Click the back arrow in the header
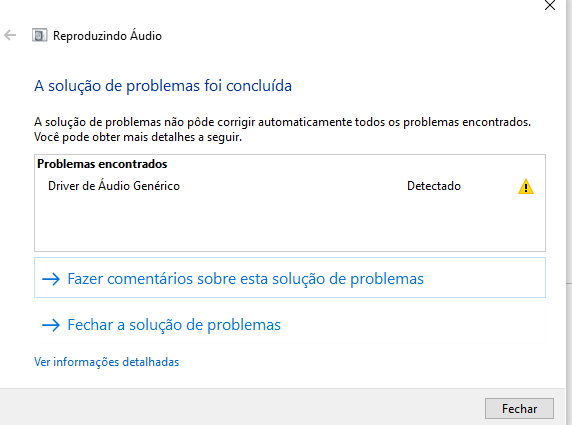Image resolution: width=572 pixels, height=425 pixels. [10, 35]
